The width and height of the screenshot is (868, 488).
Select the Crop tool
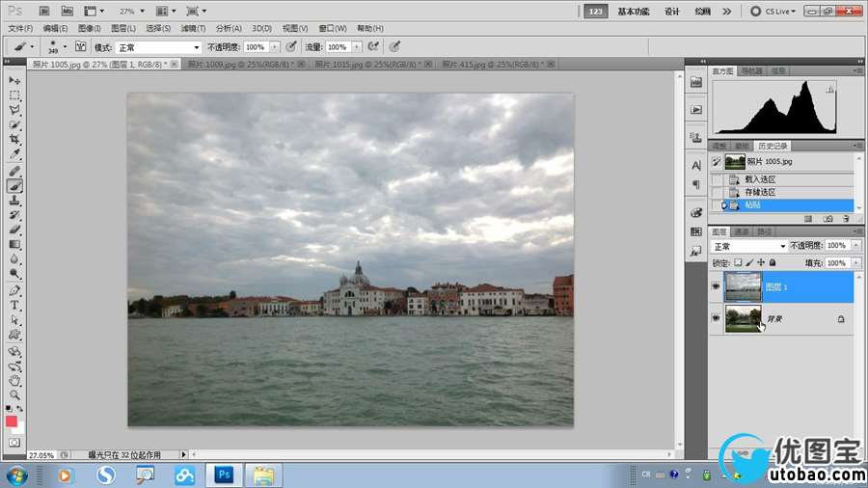(x=14, y=140)
